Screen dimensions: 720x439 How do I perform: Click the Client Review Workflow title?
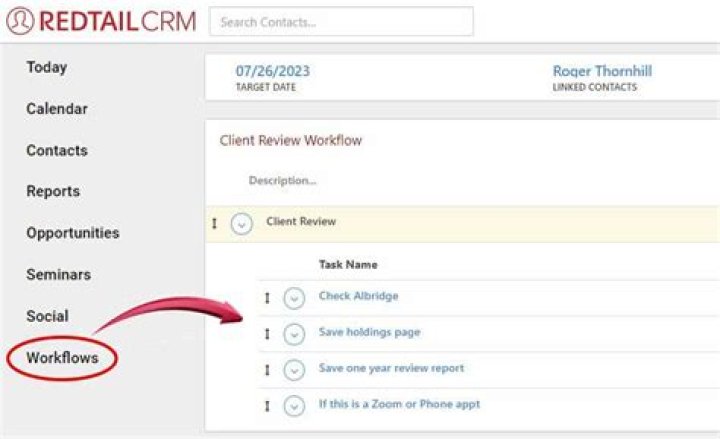[291, 140]
